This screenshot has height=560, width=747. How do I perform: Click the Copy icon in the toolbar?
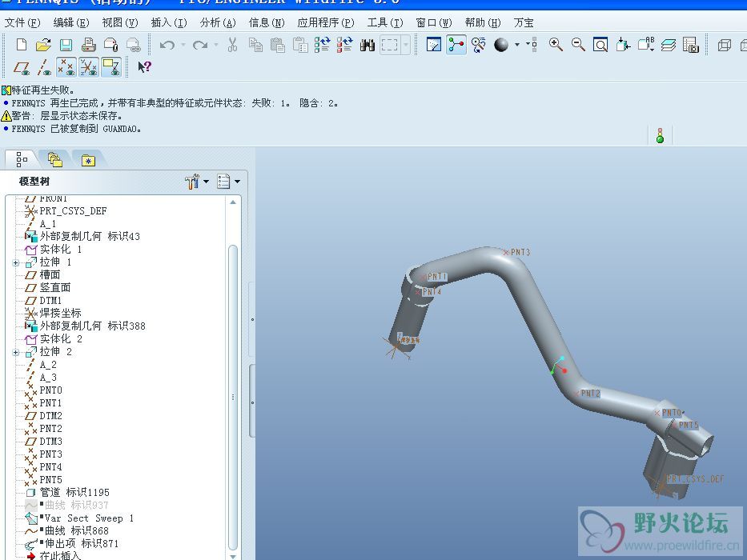256,45
